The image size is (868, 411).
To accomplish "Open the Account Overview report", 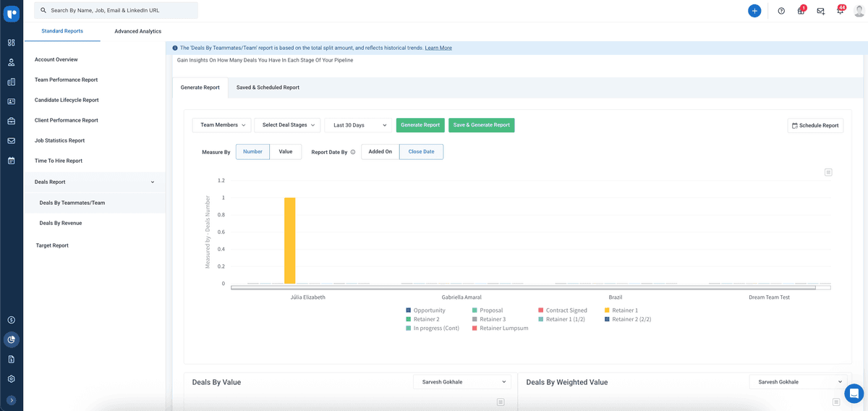I will coord(56,59).
